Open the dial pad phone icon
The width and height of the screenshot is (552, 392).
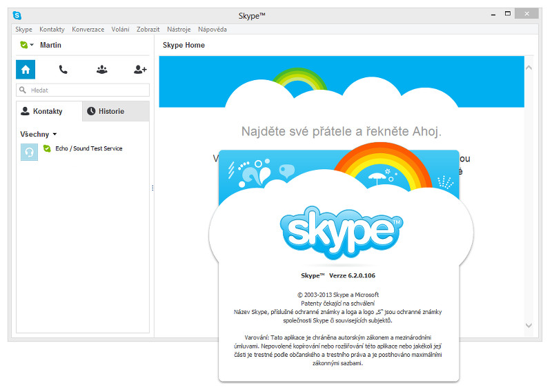click(63, 70)
